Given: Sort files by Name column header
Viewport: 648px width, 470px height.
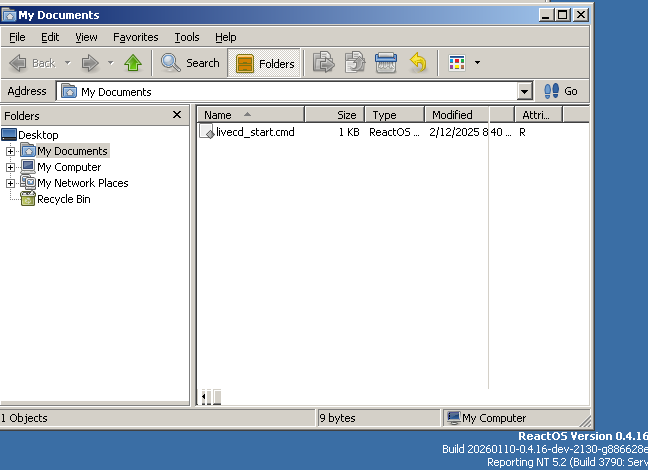Looking at the screenshot, I should pyautogui.click(x=250, y=115).
